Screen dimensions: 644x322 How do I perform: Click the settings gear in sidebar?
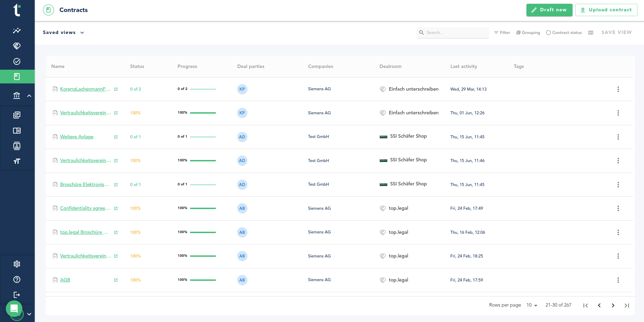pyautogui.click(x=17, y=264)
